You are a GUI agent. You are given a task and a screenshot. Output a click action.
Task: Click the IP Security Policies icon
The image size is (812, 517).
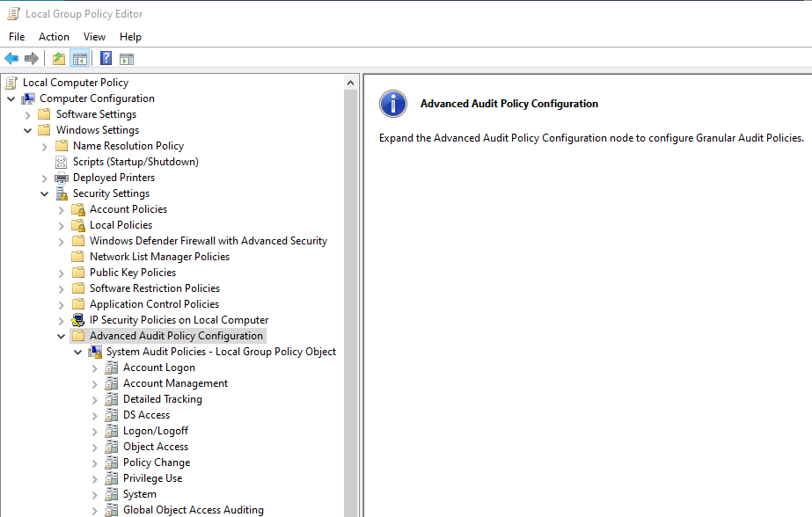(x=78, y=320)
